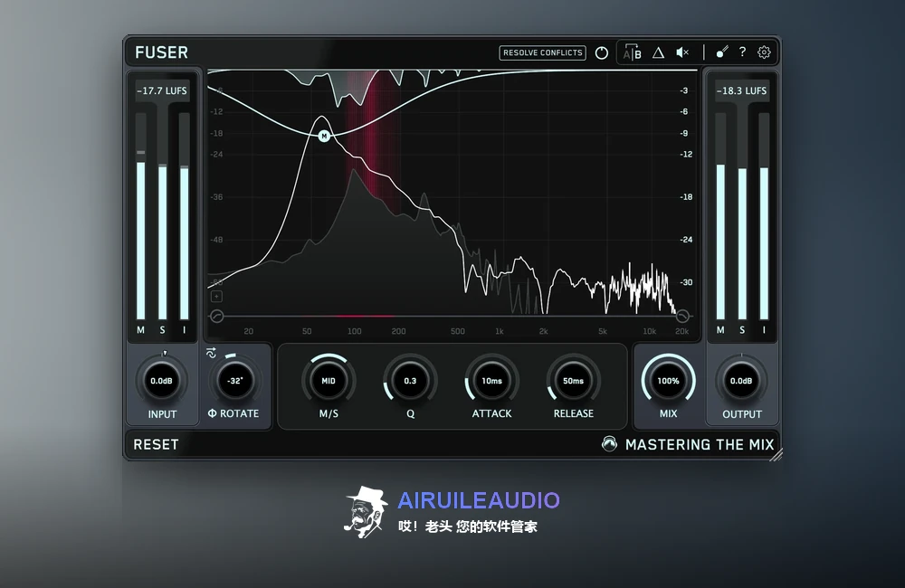Click the output S meter label
This screenshot has height=588, width=905.
742,330
